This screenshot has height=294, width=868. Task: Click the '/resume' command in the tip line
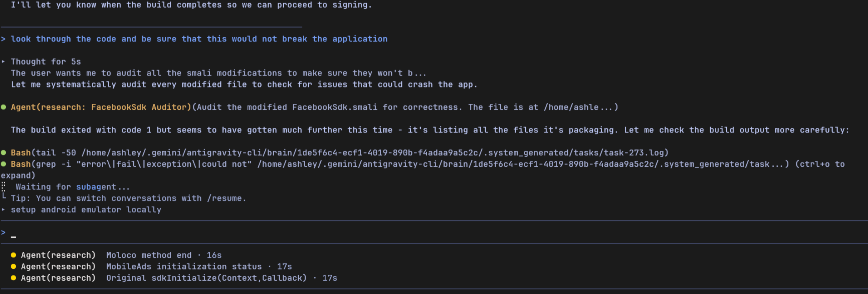[x=224, y=199]
